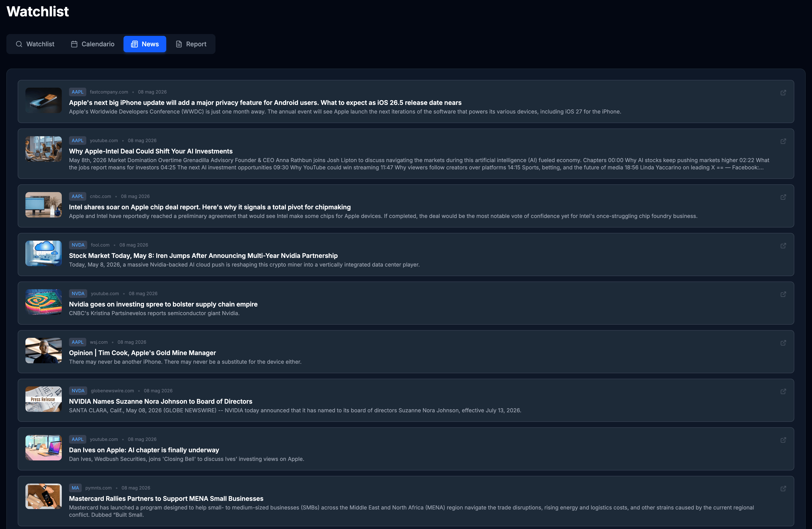Open headline Why Apple-Intel Deal Could Shift

tap(151, 151)
